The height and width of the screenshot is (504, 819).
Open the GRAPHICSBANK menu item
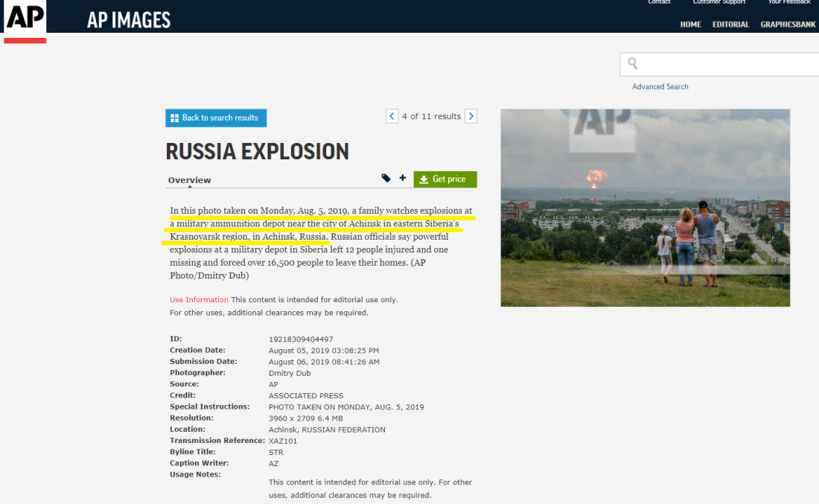point(788,25)
